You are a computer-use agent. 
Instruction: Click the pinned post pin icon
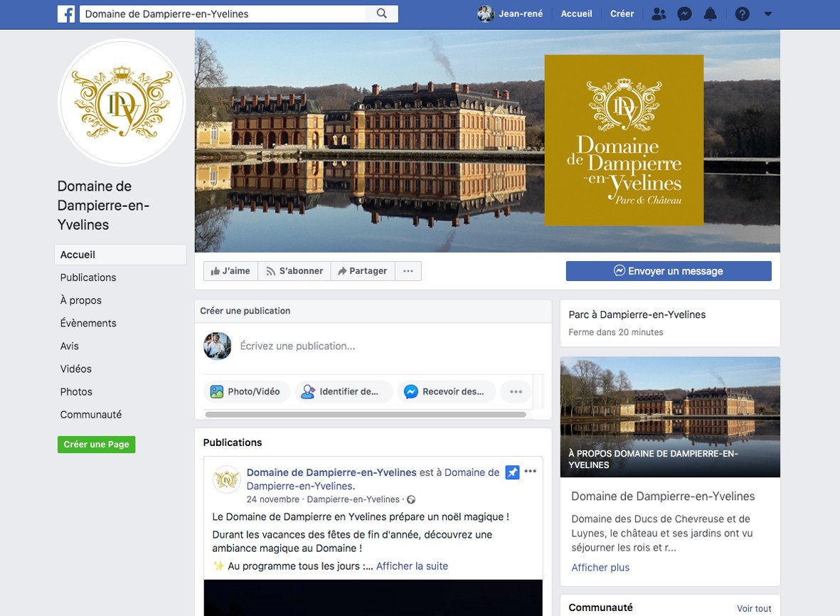[x=512, y=472]
